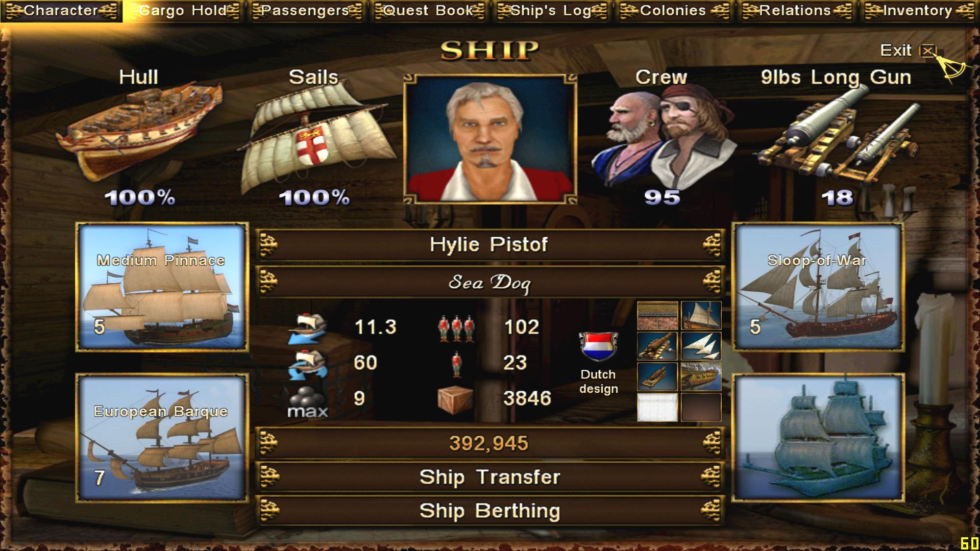Select the European Barque ship thumbnail
The image size is (980, 551).
tap(162, 438)
